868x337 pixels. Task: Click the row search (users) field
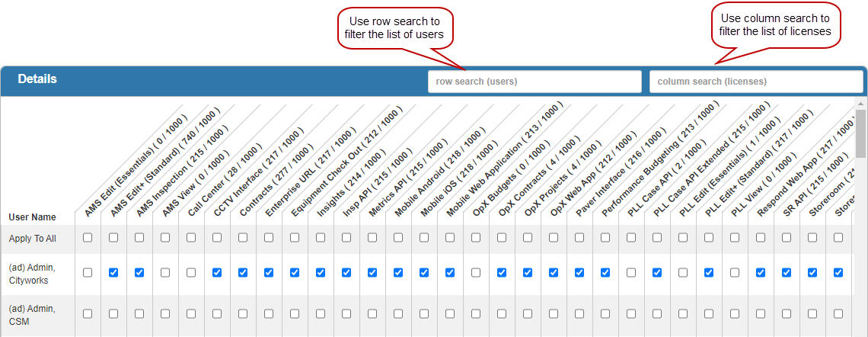(x=535, y=82)
